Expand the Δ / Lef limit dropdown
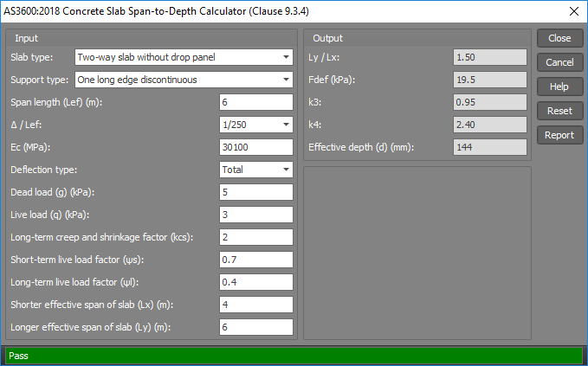Viewport: 588px width, 366px height. click(256, 125)
